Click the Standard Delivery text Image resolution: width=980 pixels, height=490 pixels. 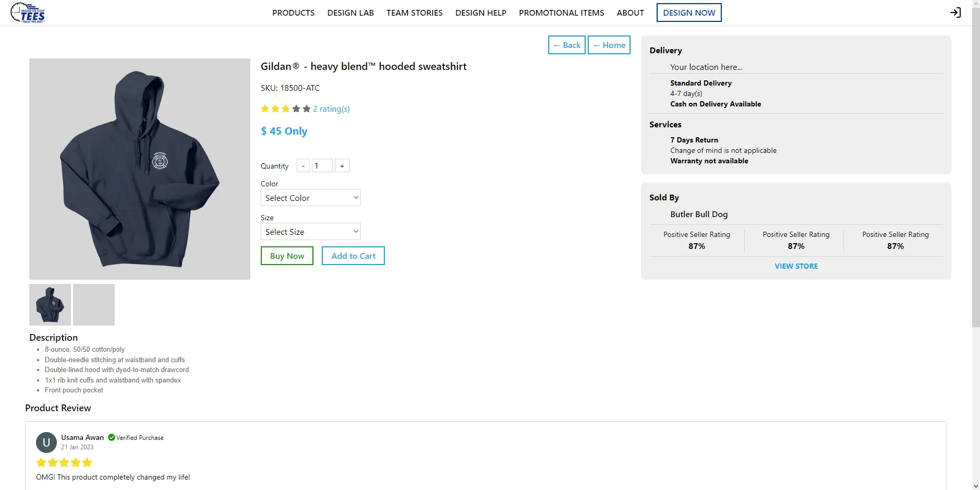point(701,83)
